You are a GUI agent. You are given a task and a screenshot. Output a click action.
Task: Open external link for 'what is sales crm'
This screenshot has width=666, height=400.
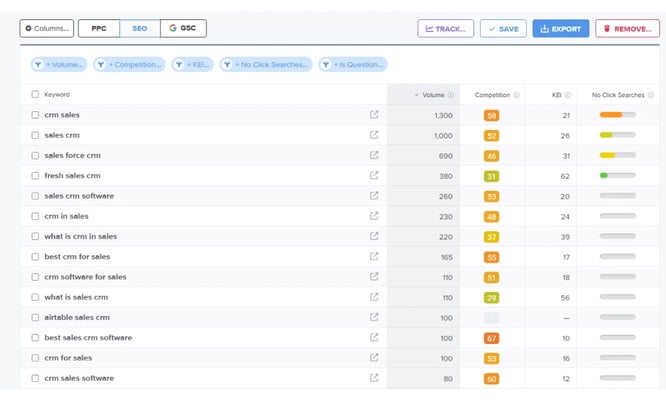[374, 297]
